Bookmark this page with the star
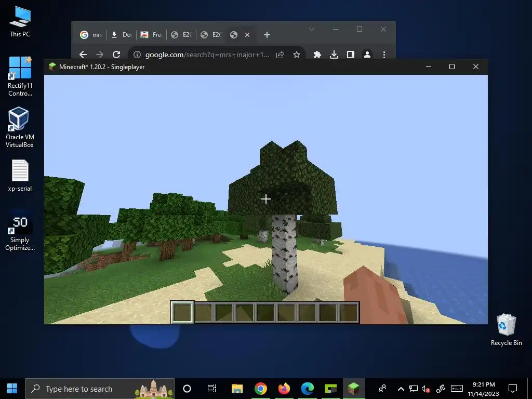The height and width of the screenshot is (399, 532). click(x=297, y=55)
